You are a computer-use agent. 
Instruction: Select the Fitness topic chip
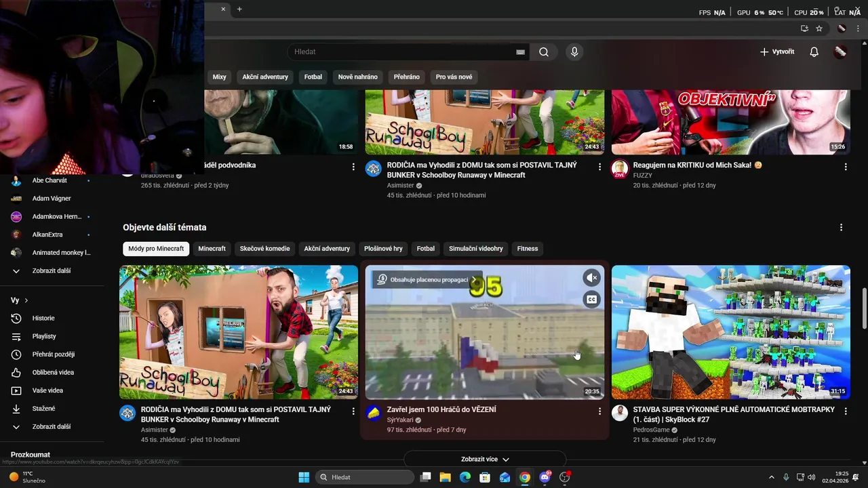coord(528,249)
